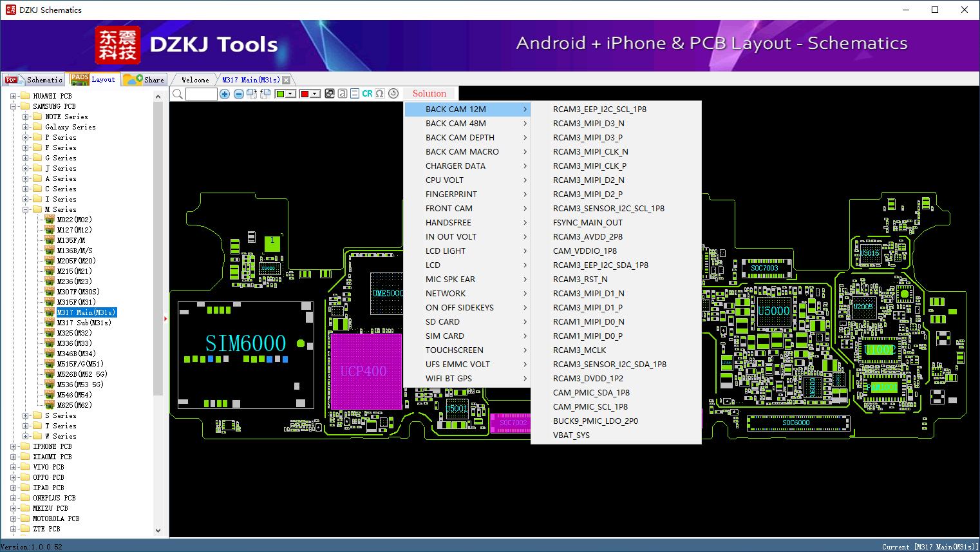Screen dimensions: 980x552
Task: Open the FINGERPRINT submenu
Action: point(468,195)
